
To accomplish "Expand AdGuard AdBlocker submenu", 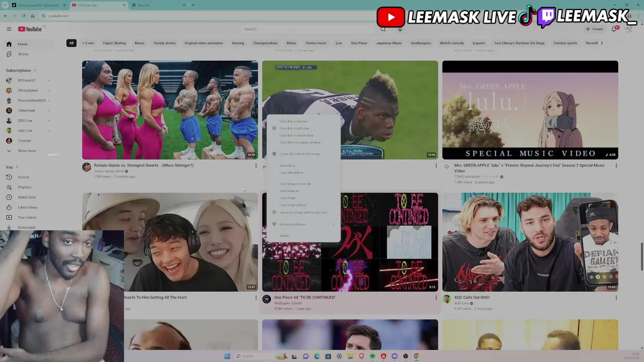I will click(303, 224).
